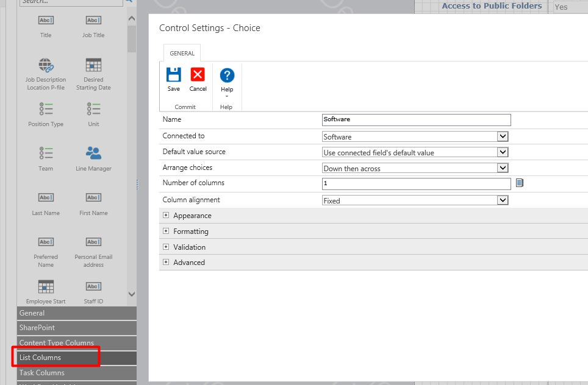Select the First Name column icon
The height and width of the screenshot is (385, 588).
point(93,197)
